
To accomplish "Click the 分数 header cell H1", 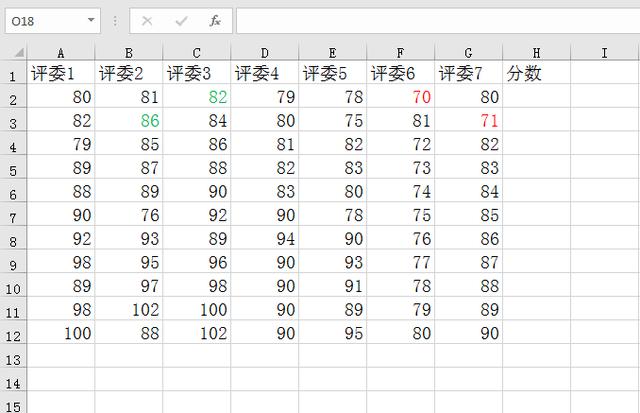I will click(536, 73).
